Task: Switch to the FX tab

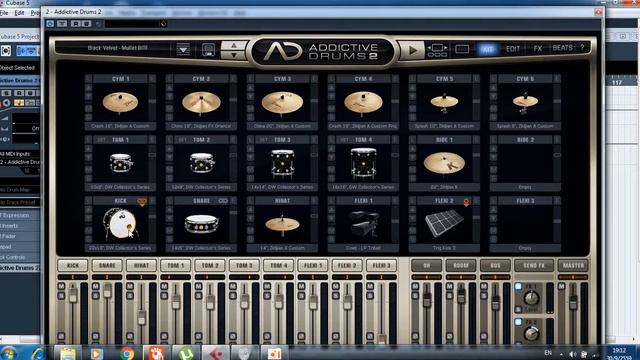Action: [x=538, y=49]
